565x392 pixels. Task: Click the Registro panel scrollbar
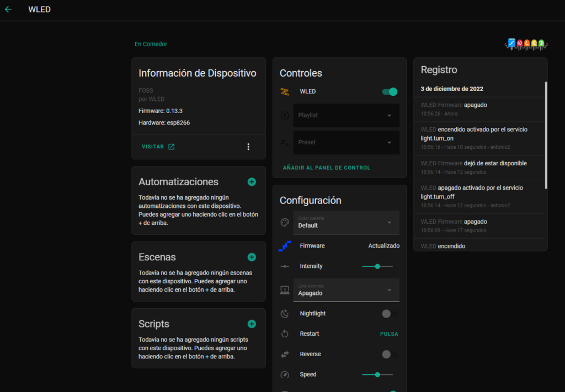click(546, 135)
